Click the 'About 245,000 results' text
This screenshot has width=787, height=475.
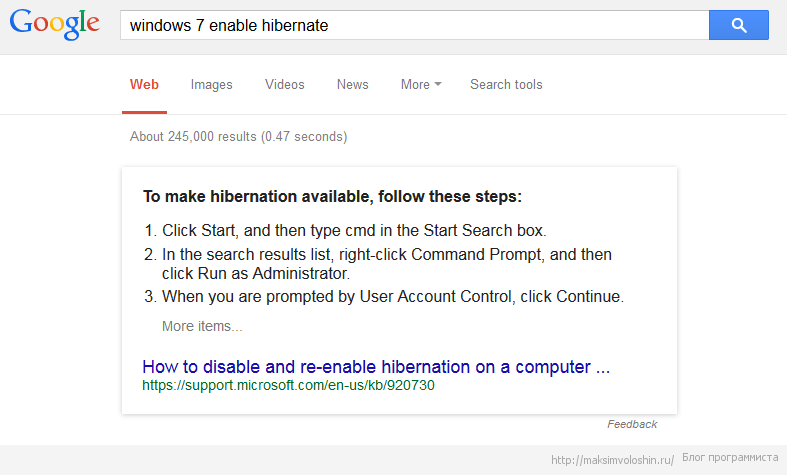tap(238, 137)
